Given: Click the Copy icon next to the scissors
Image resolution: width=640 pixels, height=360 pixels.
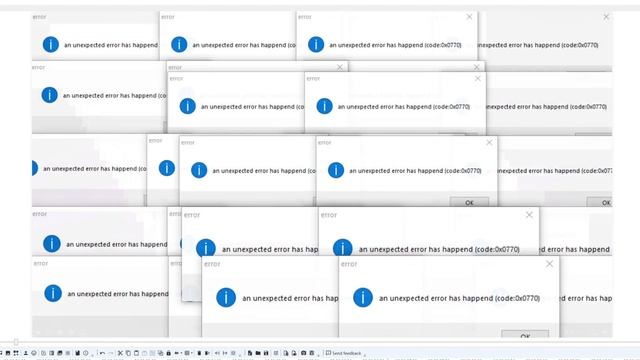Looking at the screenshot, I should click(128, 353).
